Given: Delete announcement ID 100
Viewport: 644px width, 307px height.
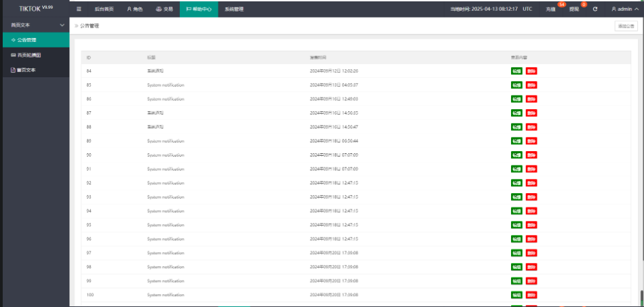Looking at the screenshot, I should coord(531,295).
